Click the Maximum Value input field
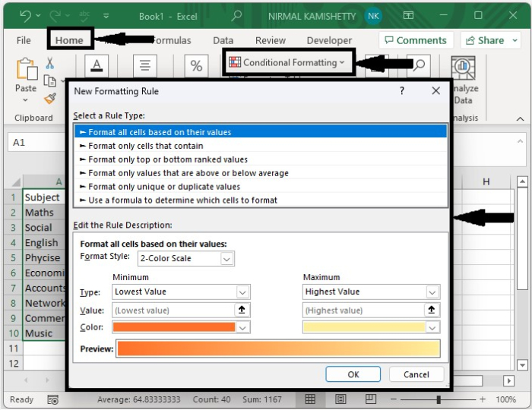The image size is (532, 410). pos(363,310)
